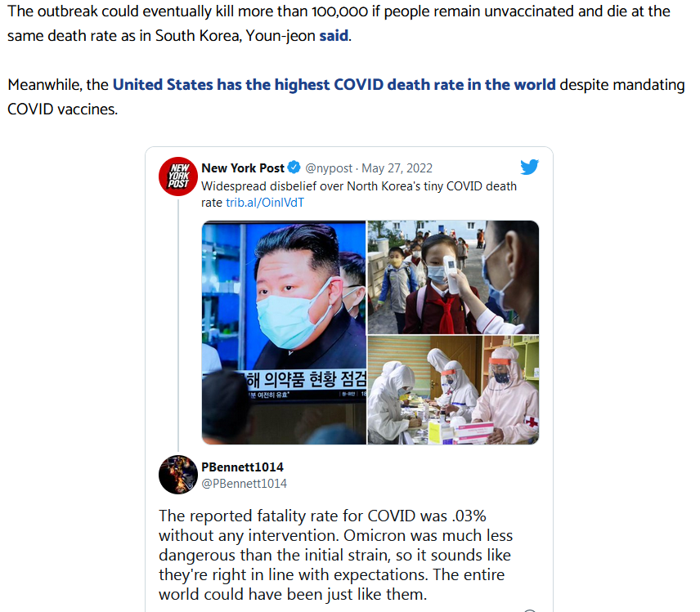Click the PBennett1014 display name
Screen dimensions: 700x612
point(242,467)
